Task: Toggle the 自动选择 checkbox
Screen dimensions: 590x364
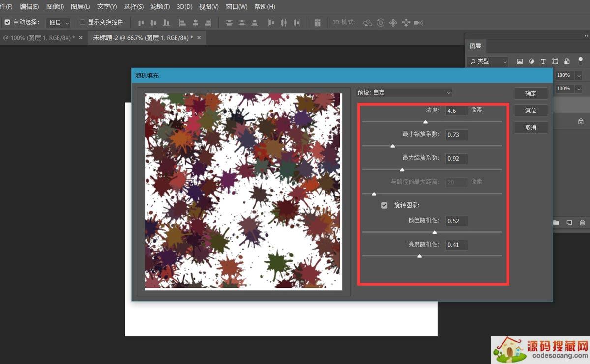Action: (7, 22)
